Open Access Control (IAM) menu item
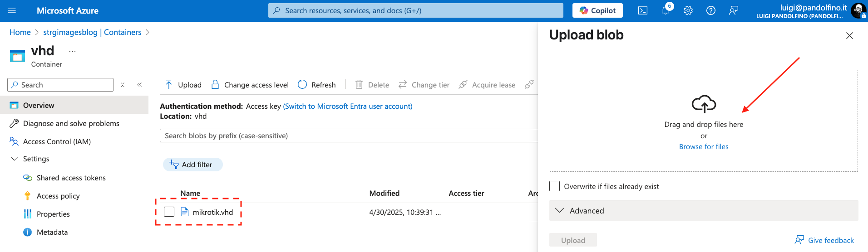The image size is (868, 252). click(57, 141)
